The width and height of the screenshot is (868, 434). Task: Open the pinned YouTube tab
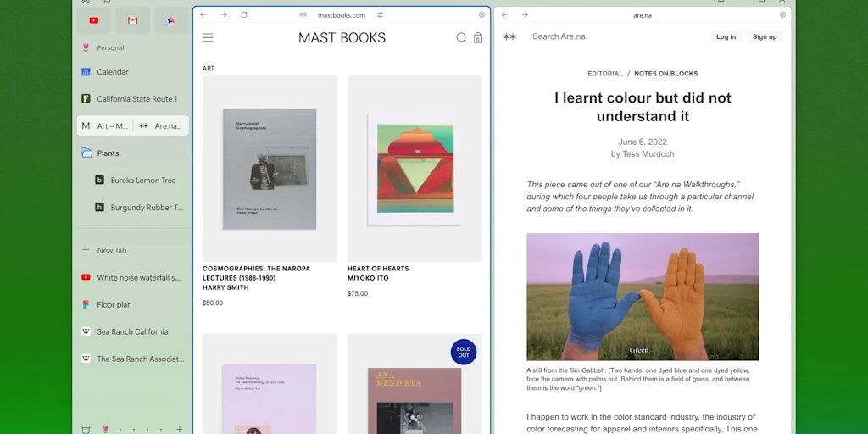93,20
